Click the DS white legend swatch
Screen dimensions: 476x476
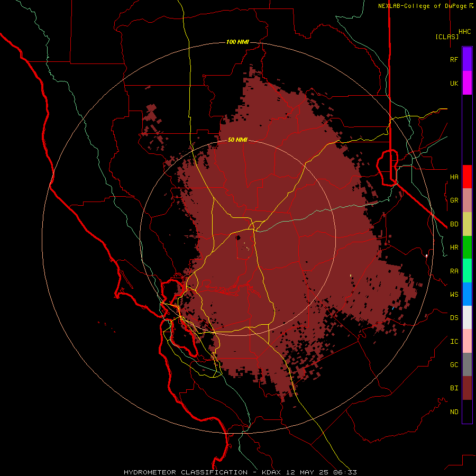pyautogui.click(x=467, y=317)
